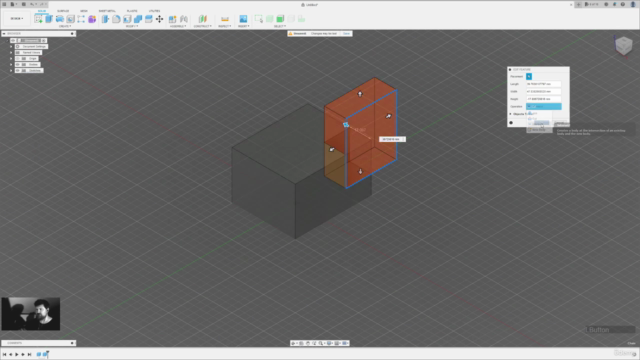Click the Length input field

pyautogui.click(x=544, y=84)
